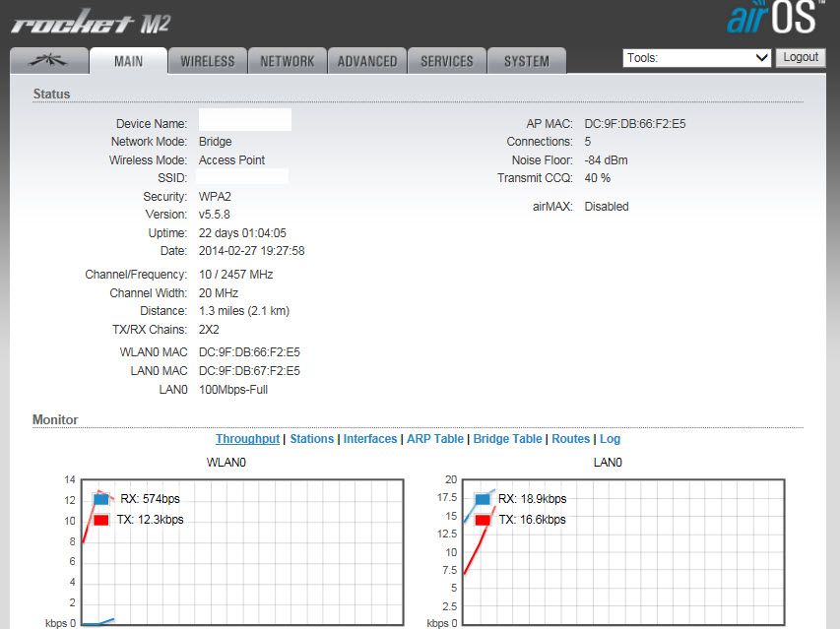Screen dimensions: 840x629
Task: Select the AP MAC value DC:9F:DB:66:F2:E5
Action: [x=635, y=124]
